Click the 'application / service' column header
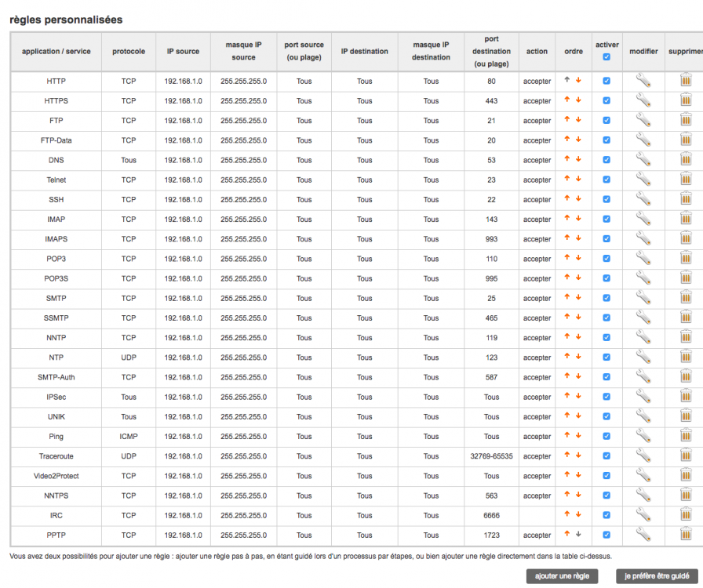This screenshot has width=703, height=588. tap(56, 52)
